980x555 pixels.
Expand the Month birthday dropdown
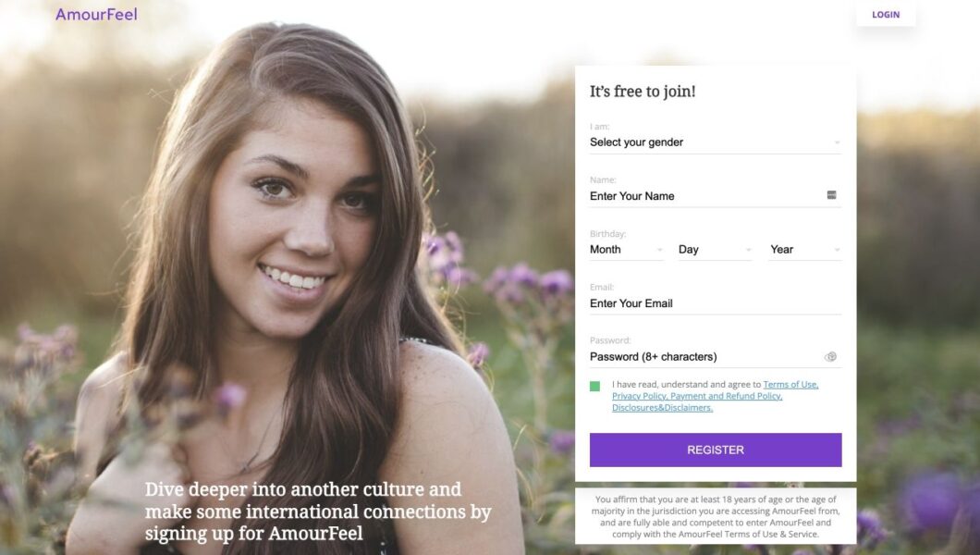tap(626, 250)
